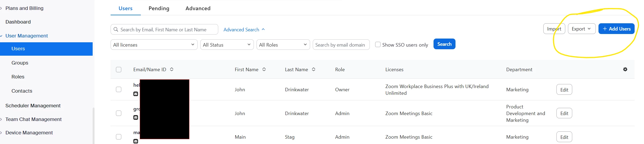Open the All licenses dropdown

[x=154, y=45]
